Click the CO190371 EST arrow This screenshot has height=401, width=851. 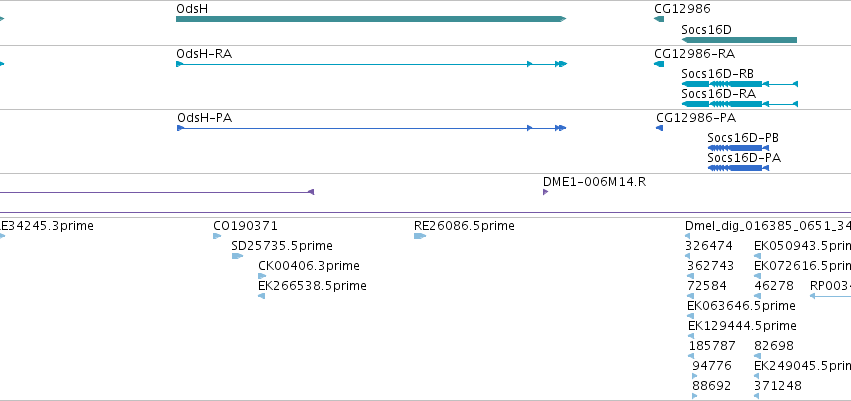click(217, 236)
